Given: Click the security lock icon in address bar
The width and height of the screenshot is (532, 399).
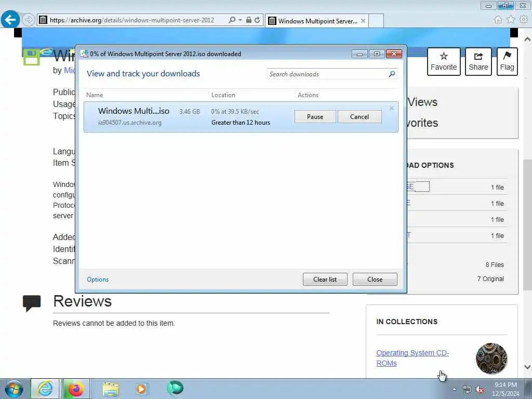Looking at the screenshot, I should click(249, 20).
